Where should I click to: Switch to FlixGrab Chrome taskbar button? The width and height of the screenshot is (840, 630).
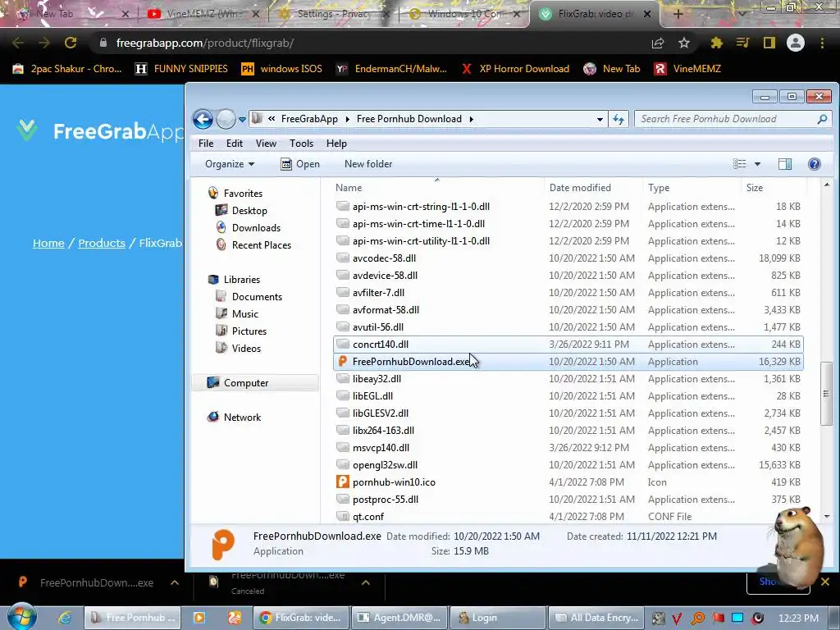click(x=301, y=618)
